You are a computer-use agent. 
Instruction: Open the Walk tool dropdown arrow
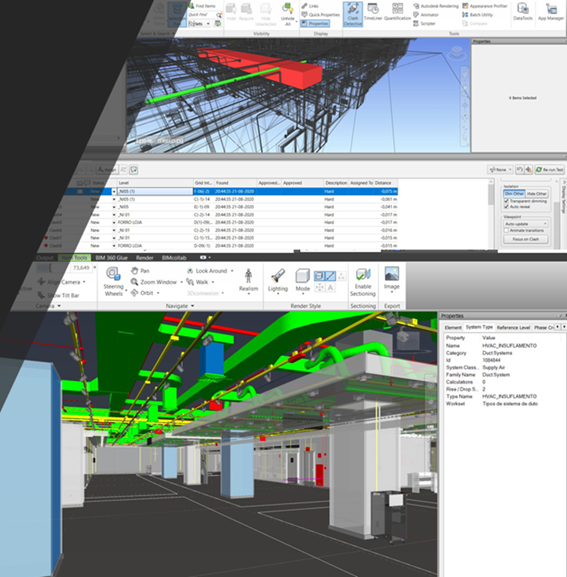tap(213, 282)
